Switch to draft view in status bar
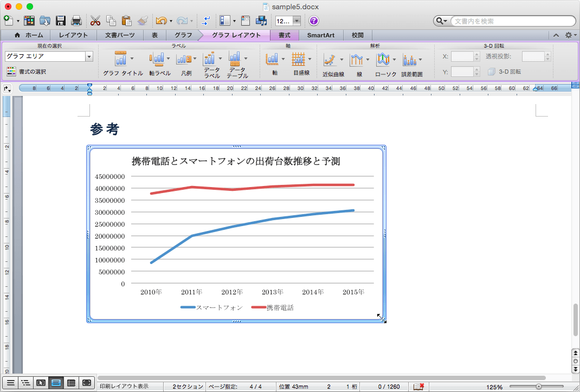 click(x=10, y=383)
